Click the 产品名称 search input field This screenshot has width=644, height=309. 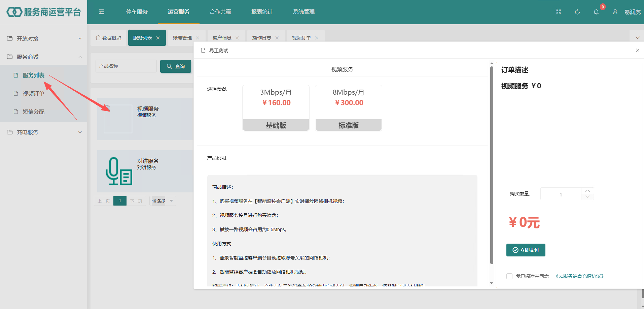coord(126,66)
